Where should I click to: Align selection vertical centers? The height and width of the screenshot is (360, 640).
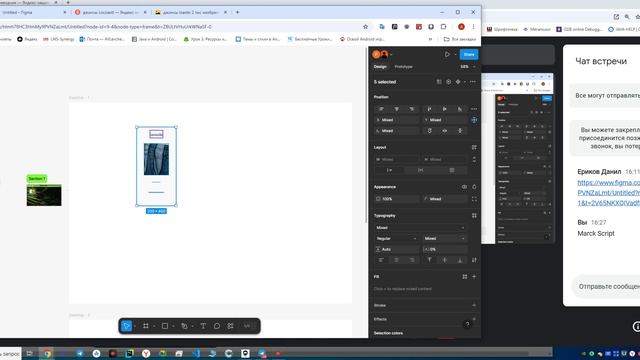pos(444,109)
